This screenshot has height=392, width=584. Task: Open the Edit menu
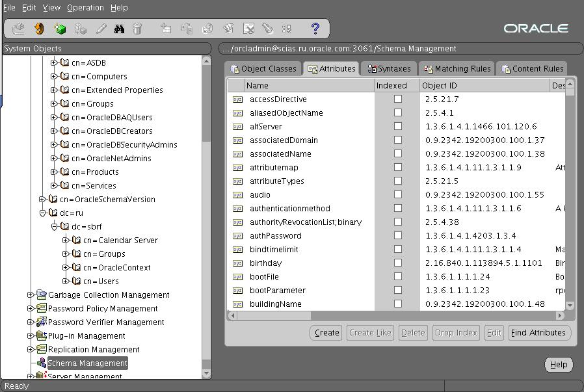pos(29,7)
